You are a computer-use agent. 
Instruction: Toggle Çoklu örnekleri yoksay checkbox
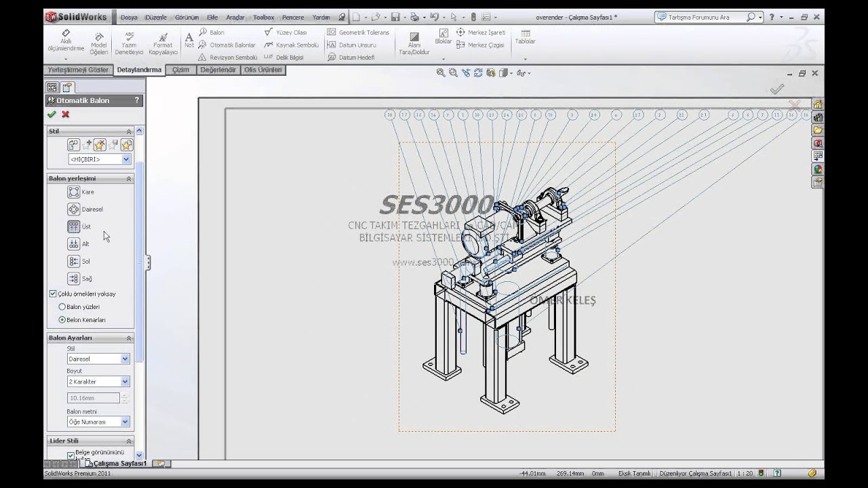(x=53, y=293)
